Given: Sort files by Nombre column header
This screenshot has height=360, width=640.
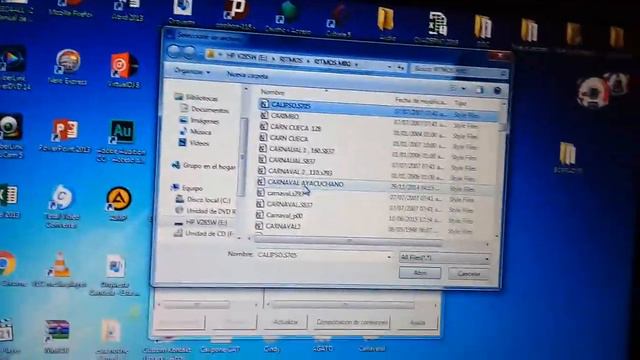Looking at the screenshot, I should point(273,92).
